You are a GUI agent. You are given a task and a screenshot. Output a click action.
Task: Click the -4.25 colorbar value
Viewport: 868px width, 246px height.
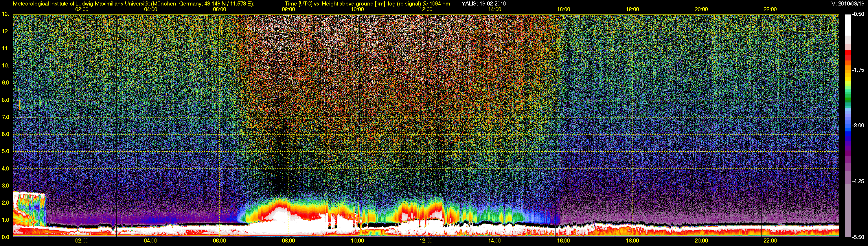pos(858,181)
